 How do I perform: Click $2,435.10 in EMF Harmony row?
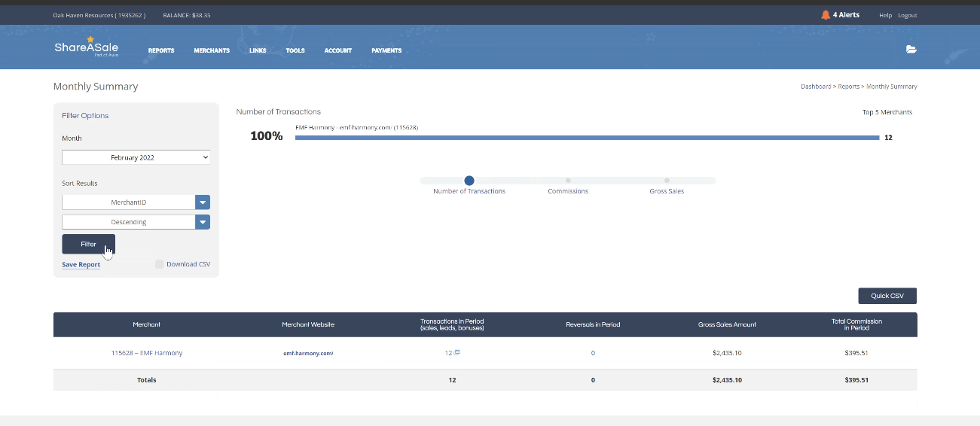tap(727, 353)
